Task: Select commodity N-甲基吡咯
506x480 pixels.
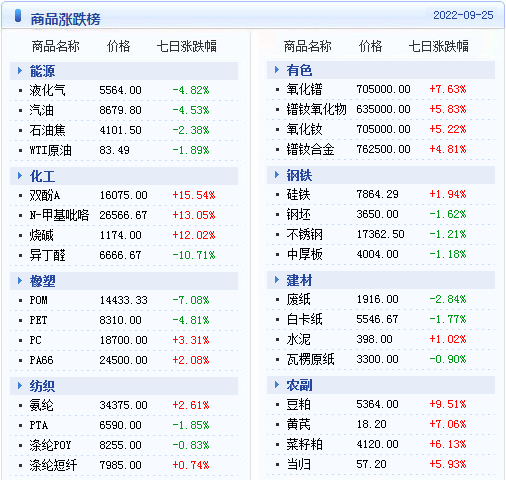Action: pos(59,215)
